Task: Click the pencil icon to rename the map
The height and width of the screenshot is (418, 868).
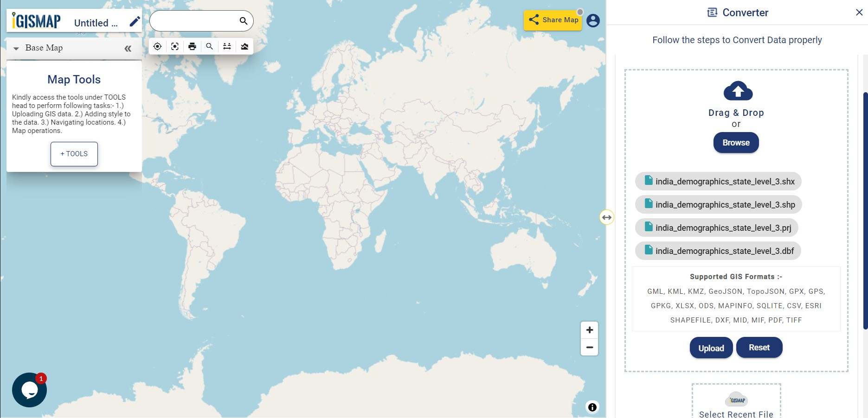Action: pyautogui.click(x=135, y=21)
